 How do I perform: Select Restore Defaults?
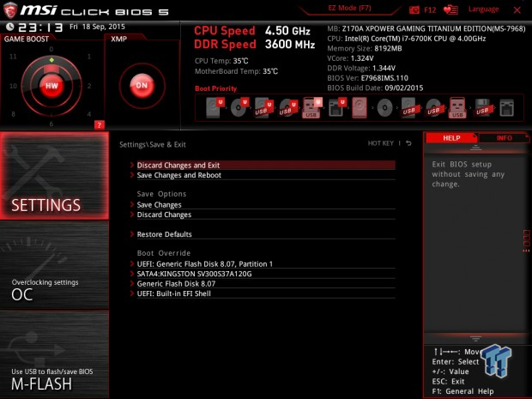266,234
